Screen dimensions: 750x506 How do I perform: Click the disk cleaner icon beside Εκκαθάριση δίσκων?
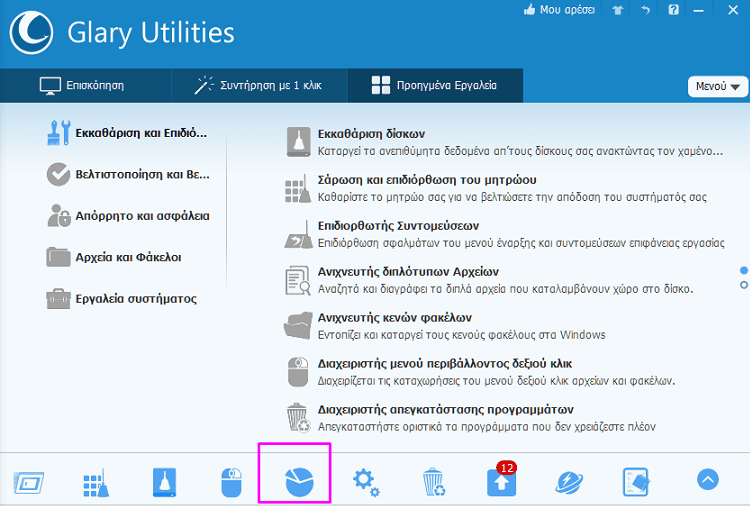[298, 142]
